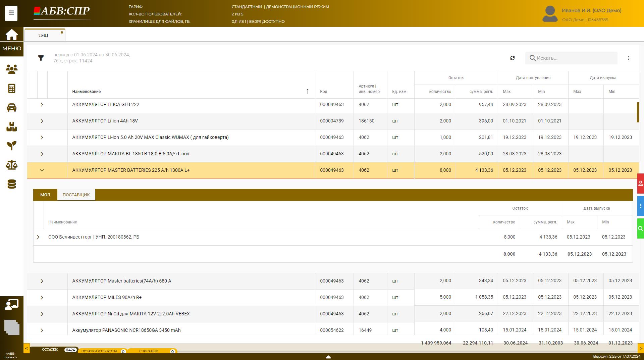Click the main table vertical scrollbar thumb
644x360 pixels.
tap(638, 112)
